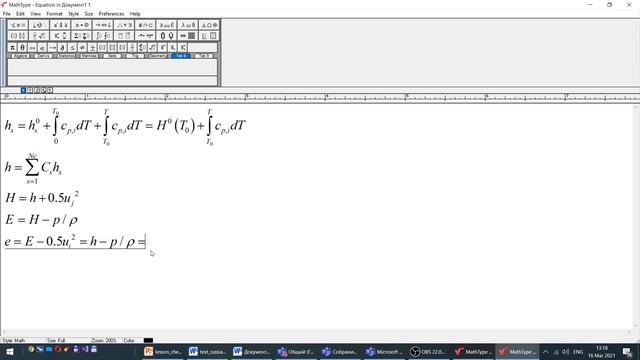
Task: Open the summation templates palette
Action: pos(82,36)
